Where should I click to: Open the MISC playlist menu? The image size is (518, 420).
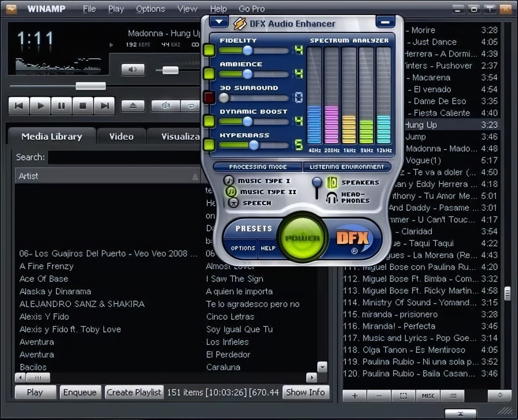428,395
